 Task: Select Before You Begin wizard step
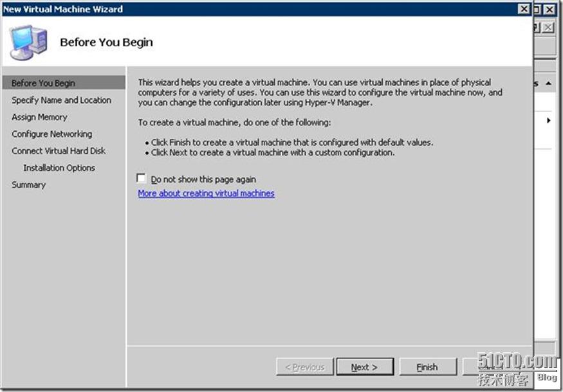[x=64, y=83]
